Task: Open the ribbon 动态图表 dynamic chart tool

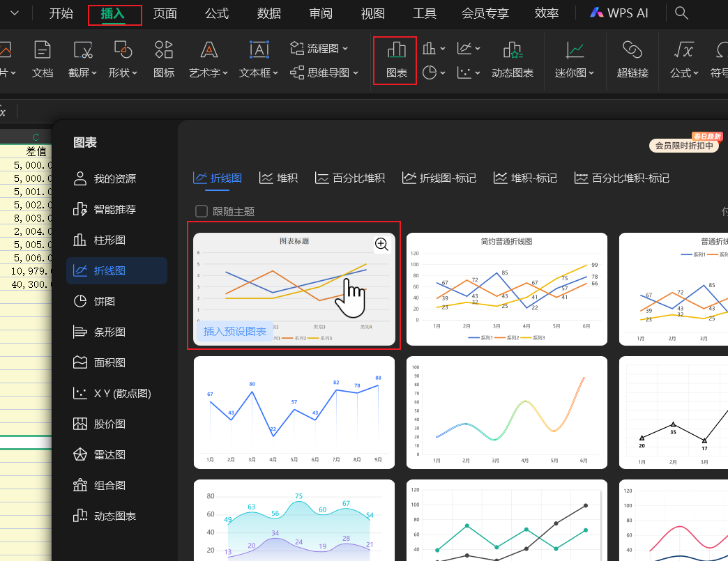Action: (513, 59)
